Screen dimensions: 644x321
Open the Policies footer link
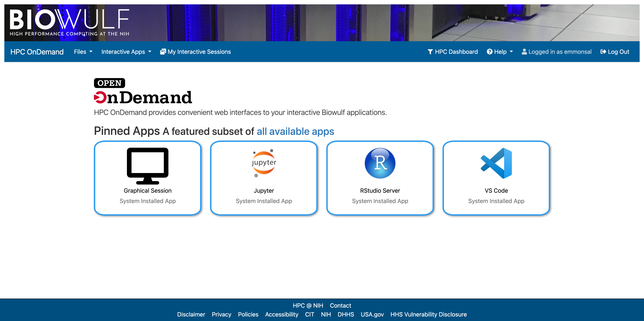pyautogui.click(x=248, y=314)
